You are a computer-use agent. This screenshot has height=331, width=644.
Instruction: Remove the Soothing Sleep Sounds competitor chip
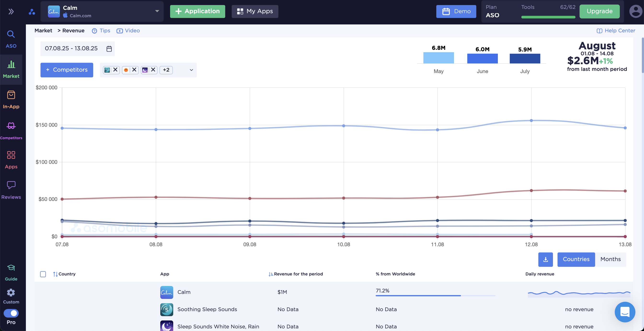(x=115, y=70)
